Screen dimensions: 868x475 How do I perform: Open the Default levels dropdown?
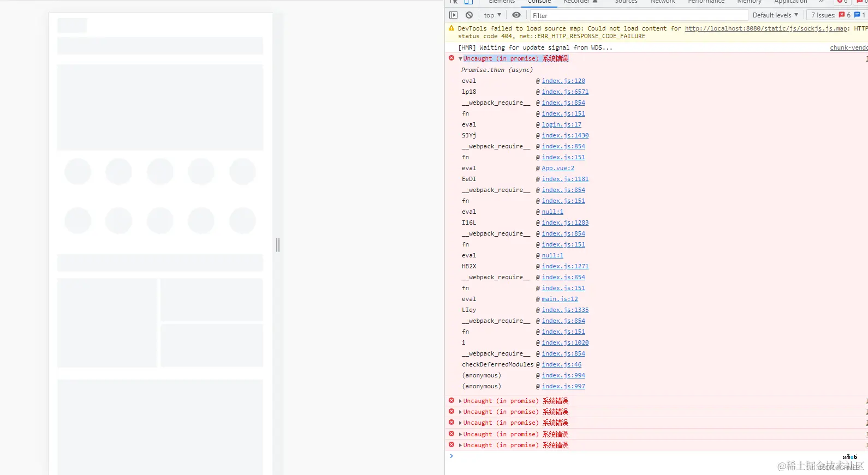tap(775, 15)
